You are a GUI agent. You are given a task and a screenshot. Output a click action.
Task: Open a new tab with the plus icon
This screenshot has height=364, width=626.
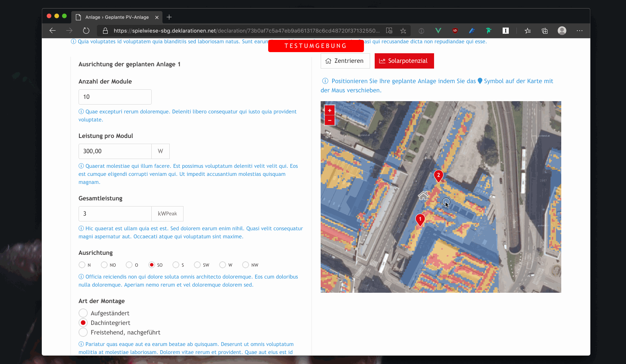(x=169, y=17)
